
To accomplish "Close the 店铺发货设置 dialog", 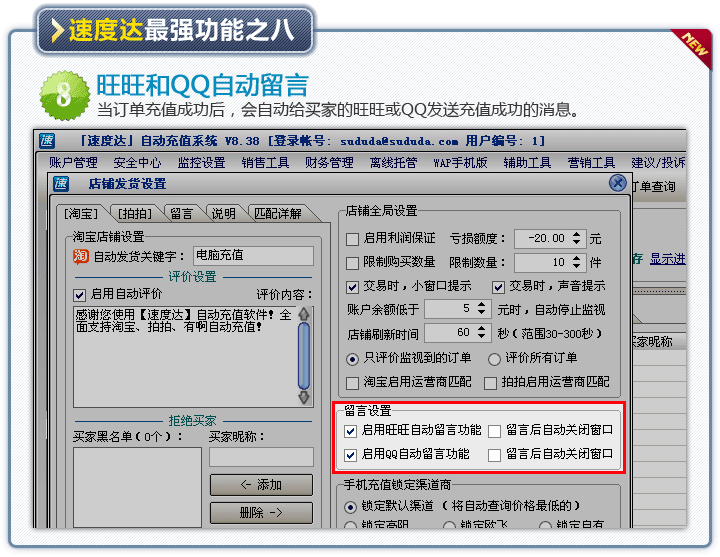I will 618,183.
